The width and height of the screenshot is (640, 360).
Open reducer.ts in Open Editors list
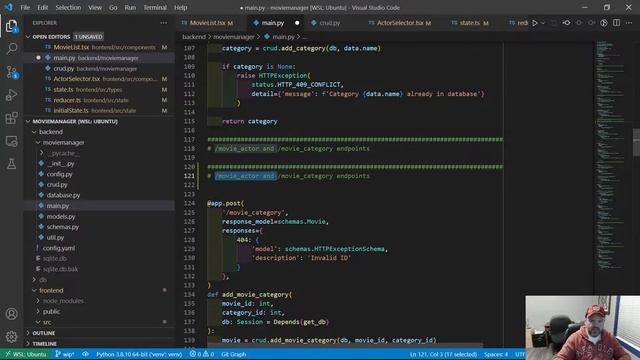click(67, 100)
